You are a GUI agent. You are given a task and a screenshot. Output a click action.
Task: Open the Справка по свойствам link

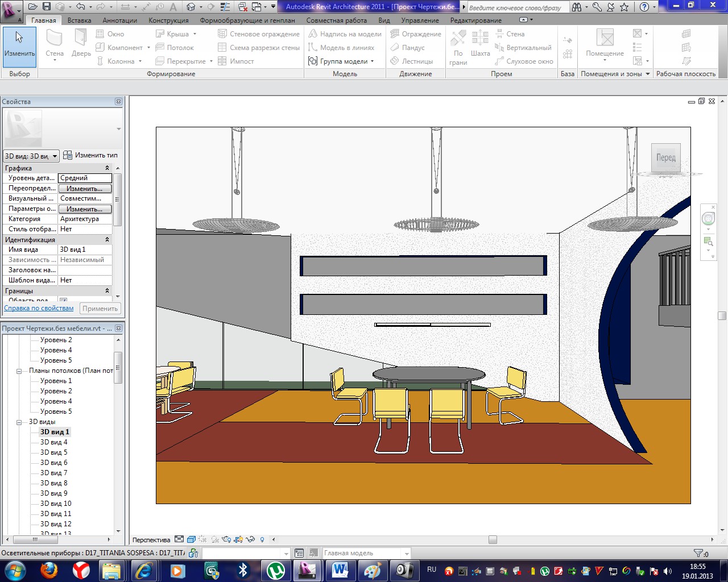39,308
